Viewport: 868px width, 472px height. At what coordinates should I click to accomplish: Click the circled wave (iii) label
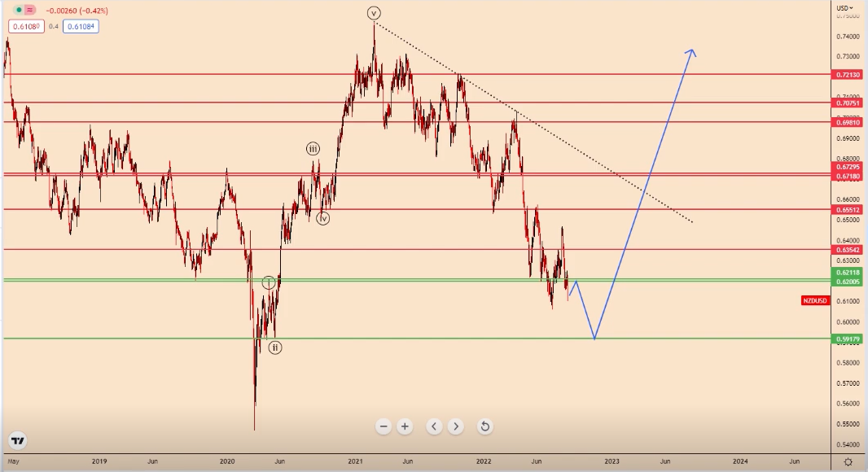[313, 148]
